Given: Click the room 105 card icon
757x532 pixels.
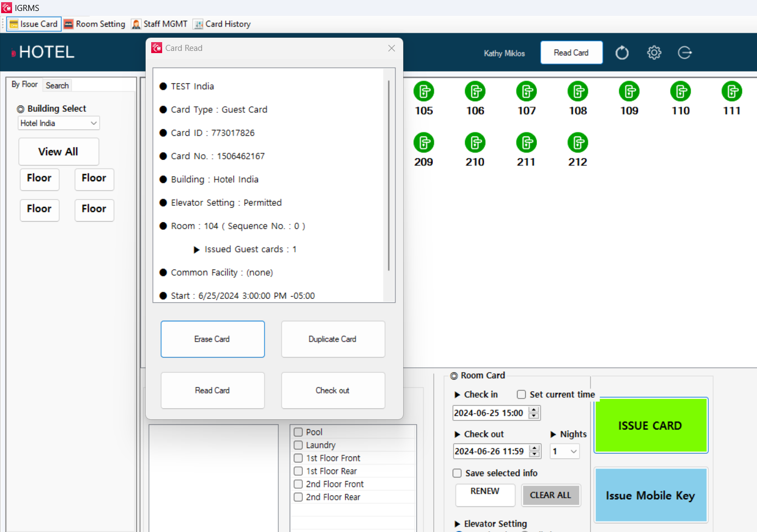Looking at the screenshot, I should [x=423, y=91].
